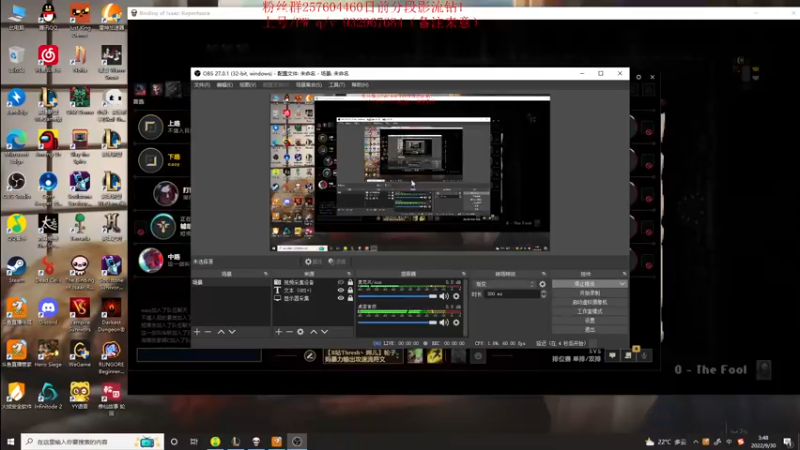Screen dimensions: 800x450
Task: Mute the microphone channel in mixer
Action: click(444, 296)
